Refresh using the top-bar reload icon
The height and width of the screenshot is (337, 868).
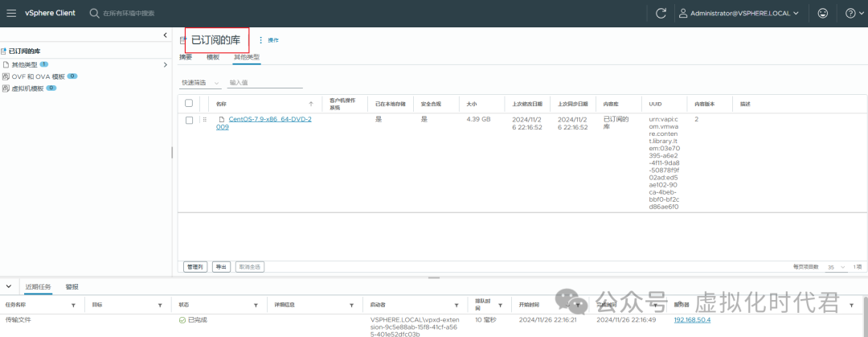661,14
